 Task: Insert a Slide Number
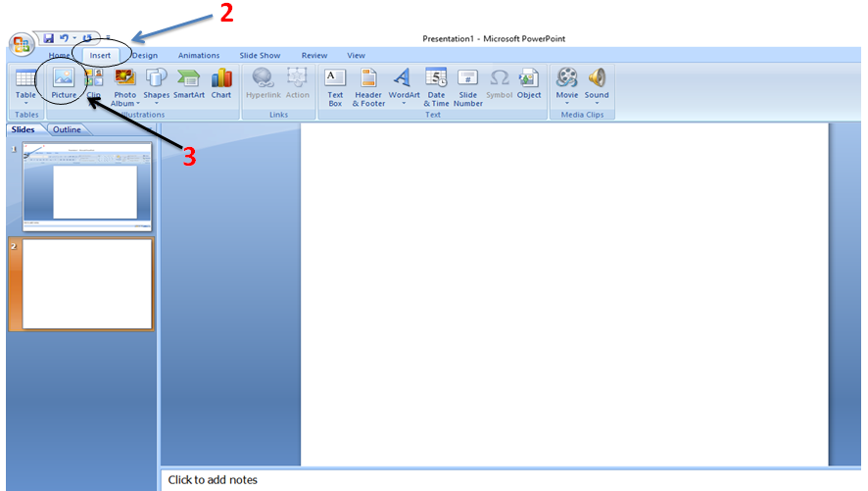[x=467, y=87]
